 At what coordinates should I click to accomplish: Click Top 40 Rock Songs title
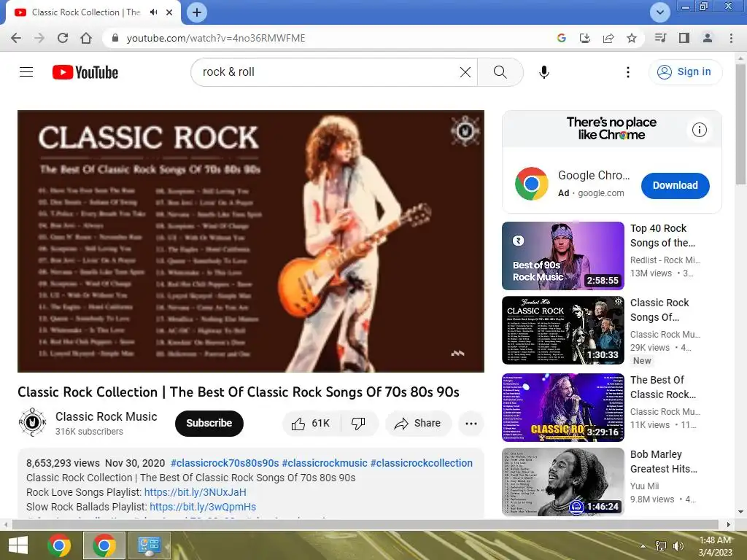coord(662,236)
